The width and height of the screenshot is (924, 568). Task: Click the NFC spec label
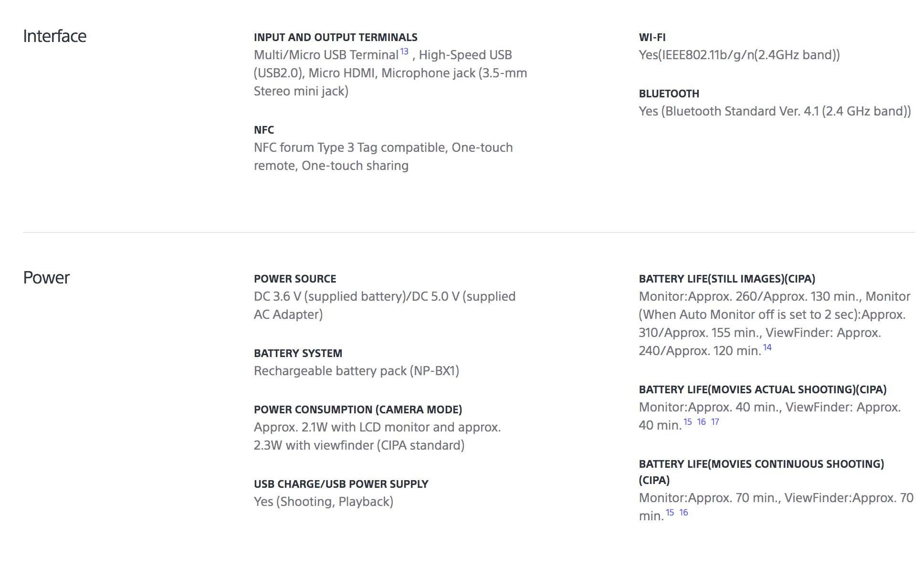[x=264, y=130]
